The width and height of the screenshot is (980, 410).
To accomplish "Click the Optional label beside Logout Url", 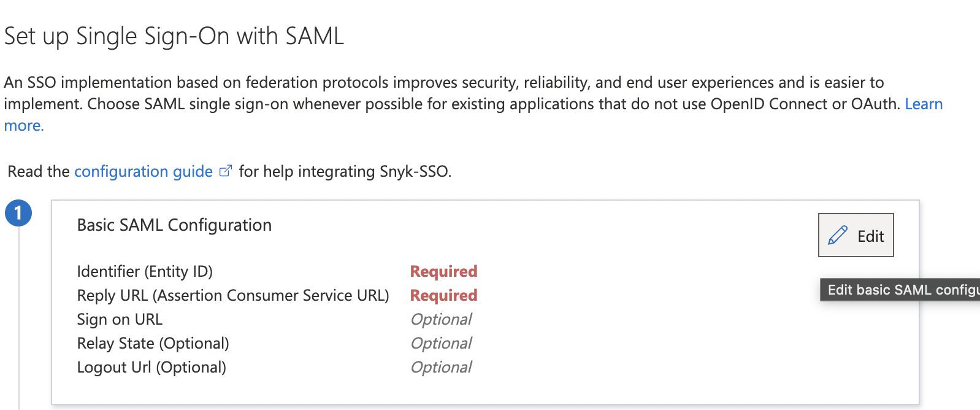I will pyautogui.click(x=441, y=367).
